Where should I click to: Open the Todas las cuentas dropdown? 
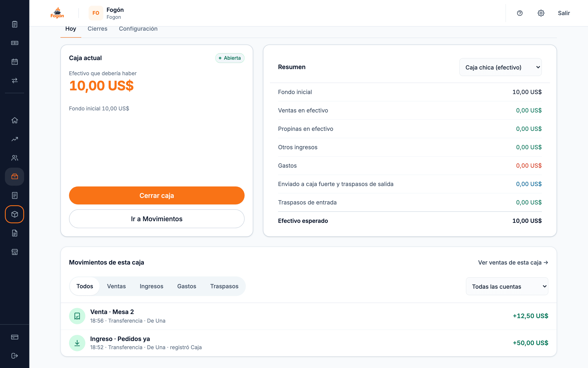click(507, 286)
